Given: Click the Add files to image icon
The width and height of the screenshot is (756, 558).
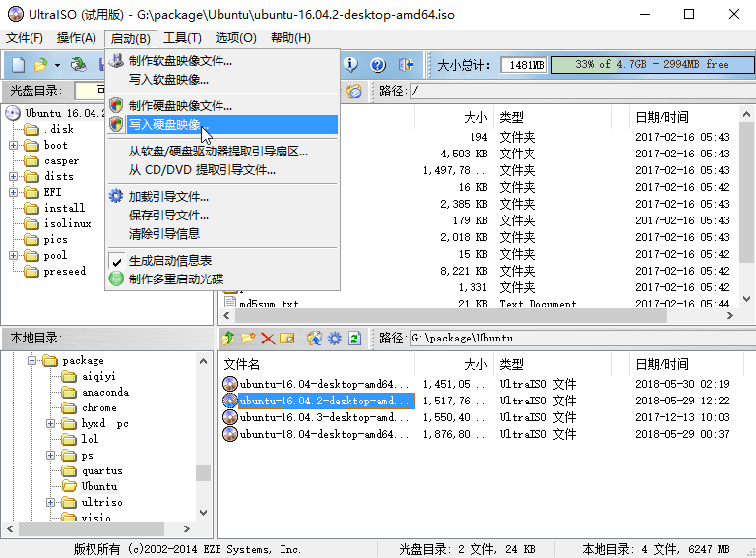Looking at the screenshot, I should pyautogui.click(x=314, y=339).
